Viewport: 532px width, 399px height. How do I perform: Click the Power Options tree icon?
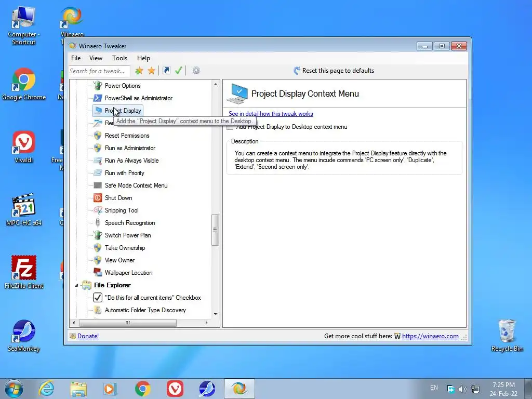98,86
